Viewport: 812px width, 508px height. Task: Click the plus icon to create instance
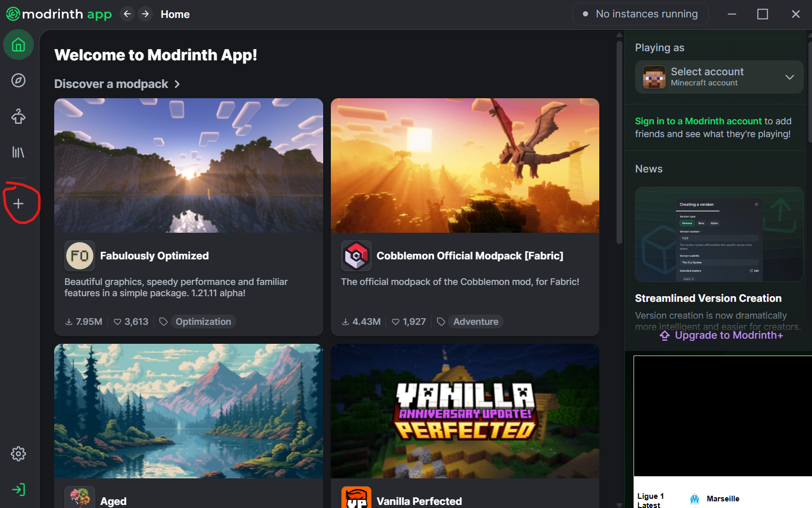coord(18,204)
